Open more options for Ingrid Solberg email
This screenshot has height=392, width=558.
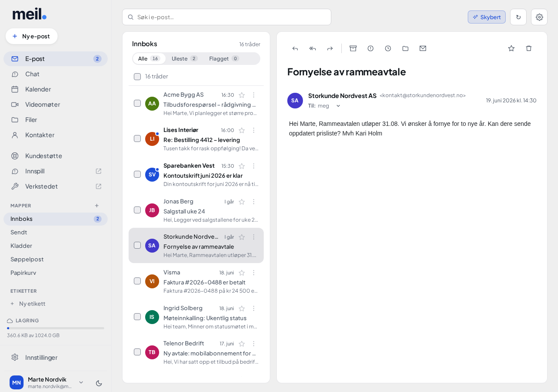tap(254, 308)
